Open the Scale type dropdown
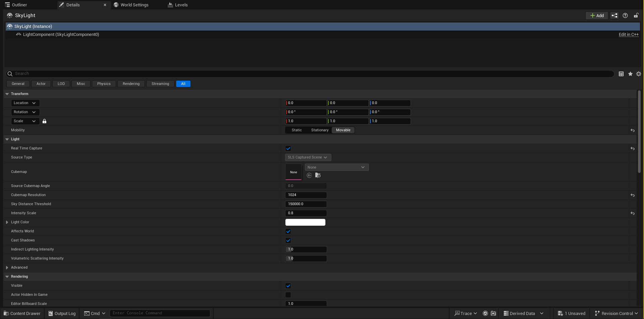644x319 pixels. click(x=25, y=121)
